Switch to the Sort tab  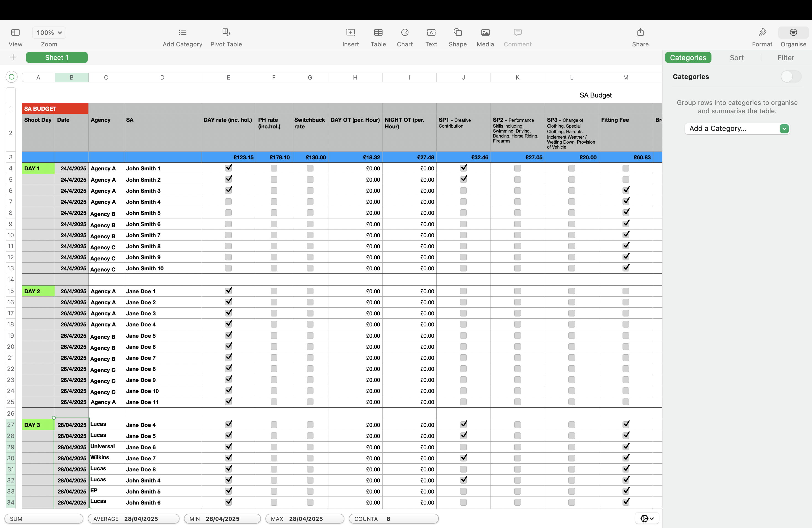pyautogui.click(x=736, y=58)
